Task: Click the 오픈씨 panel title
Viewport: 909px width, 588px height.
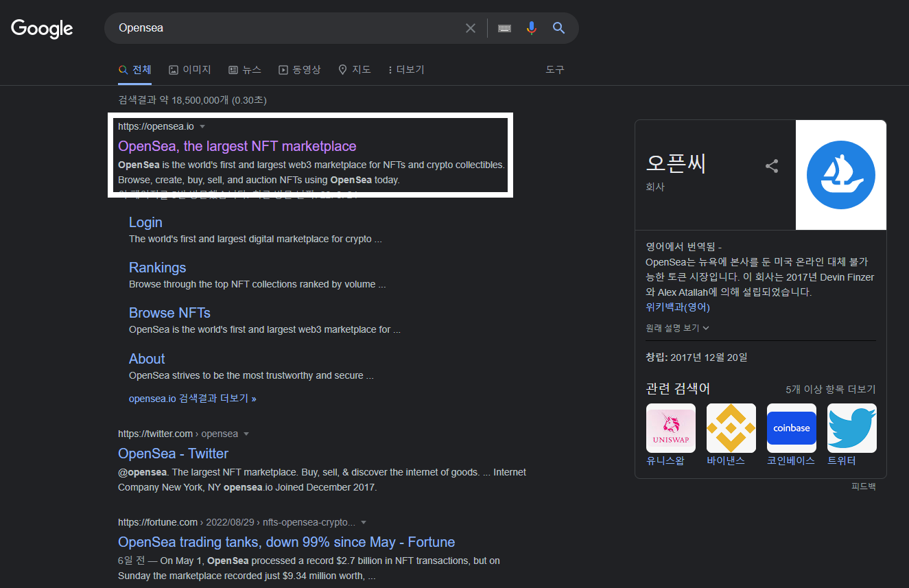Action: 676,163
